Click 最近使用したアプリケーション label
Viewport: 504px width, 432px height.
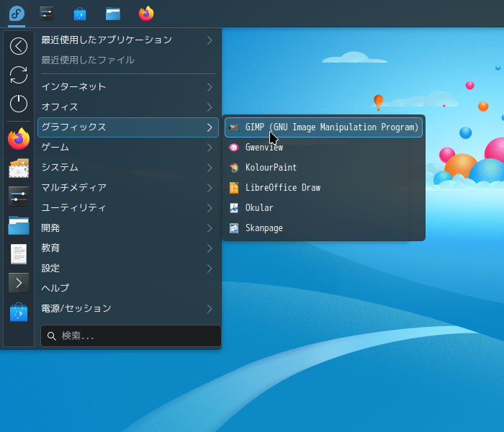pos(107,40)
